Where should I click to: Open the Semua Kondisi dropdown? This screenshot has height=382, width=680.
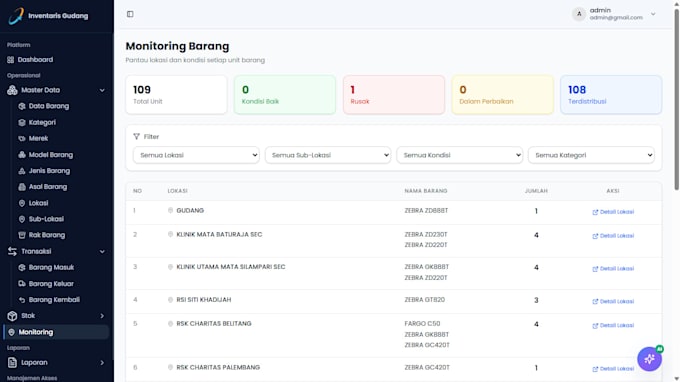pyautogui.click(x=459, y=155)
